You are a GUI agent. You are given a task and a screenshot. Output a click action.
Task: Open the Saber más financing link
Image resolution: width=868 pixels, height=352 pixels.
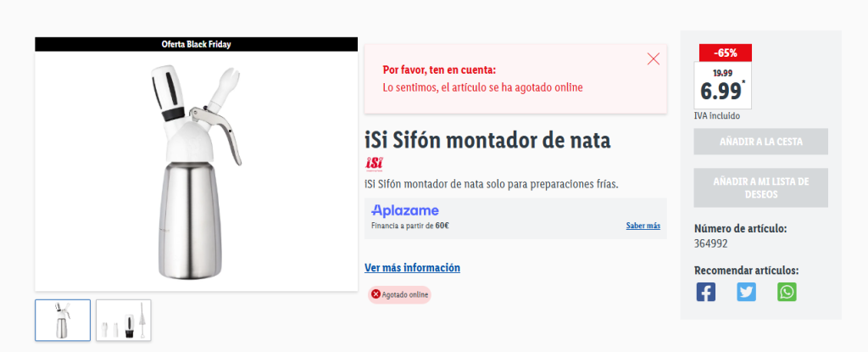[x=643, y=226]
